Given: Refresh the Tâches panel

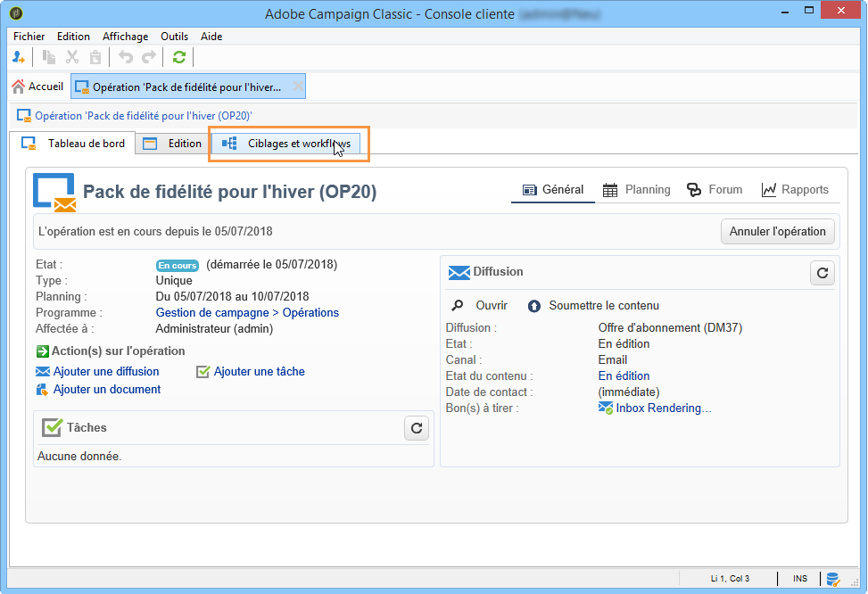Looking at the screenshot, I should [417, 428].
